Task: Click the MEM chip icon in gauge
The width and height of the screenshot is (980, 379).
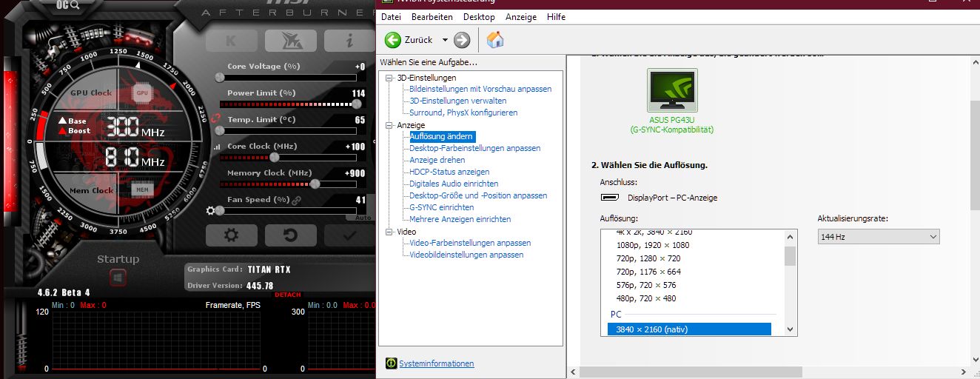Action: [143, 190]
